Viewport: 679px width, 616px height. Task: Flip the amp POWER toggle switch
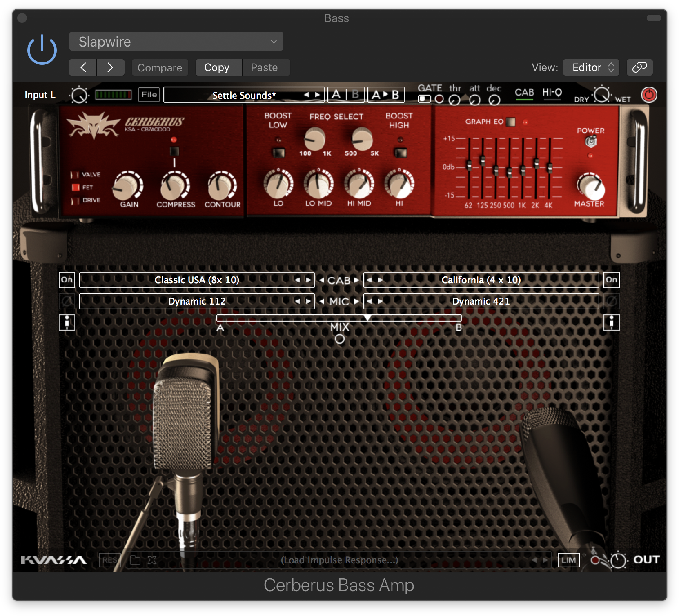[x=591, y=142]
